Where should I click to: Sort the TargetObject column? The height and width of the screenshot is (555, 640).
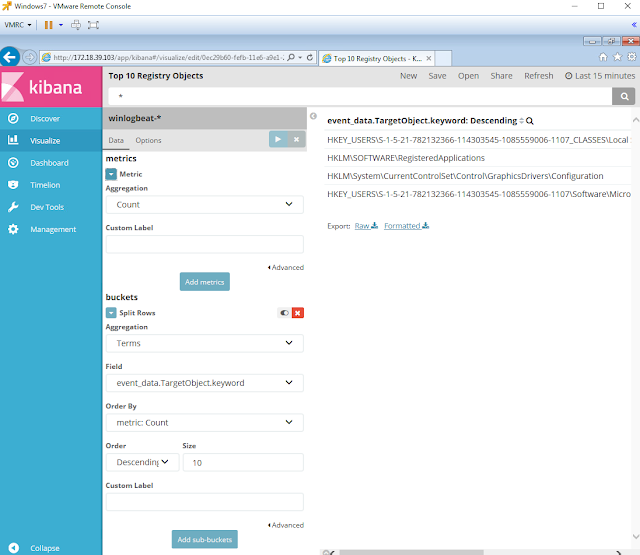521,121
